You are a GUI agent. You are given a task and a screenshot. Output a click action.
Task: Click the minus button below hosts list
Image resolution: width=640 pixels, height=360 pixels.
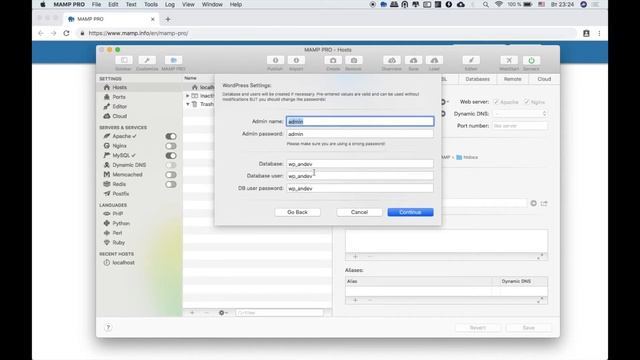coord(206,313)
